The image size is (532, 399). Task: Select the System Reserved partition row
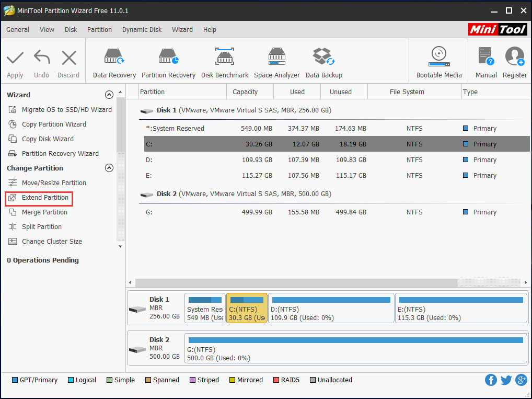[x=337, y=128]
